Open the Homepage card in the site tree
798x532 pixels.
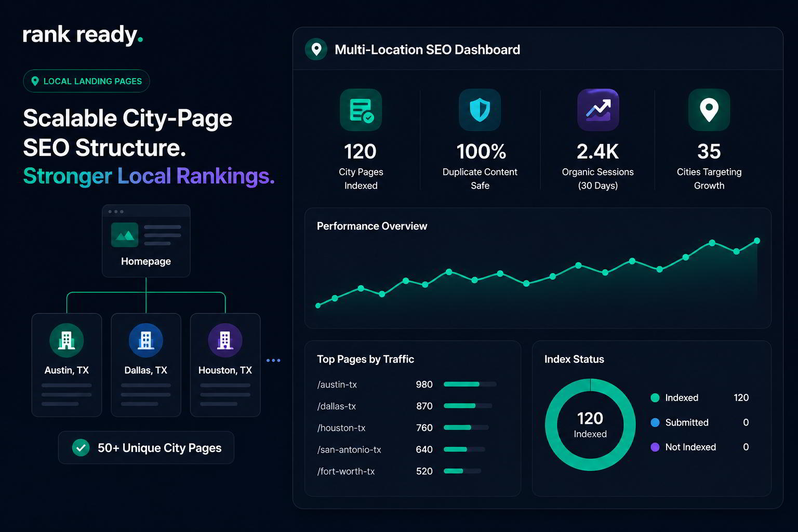(146, 241)
